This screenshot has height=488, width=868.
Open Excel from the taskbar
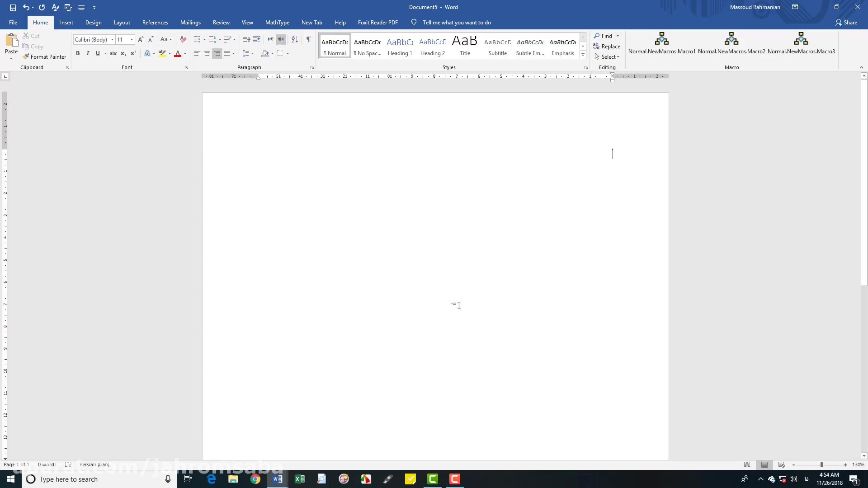299,479
